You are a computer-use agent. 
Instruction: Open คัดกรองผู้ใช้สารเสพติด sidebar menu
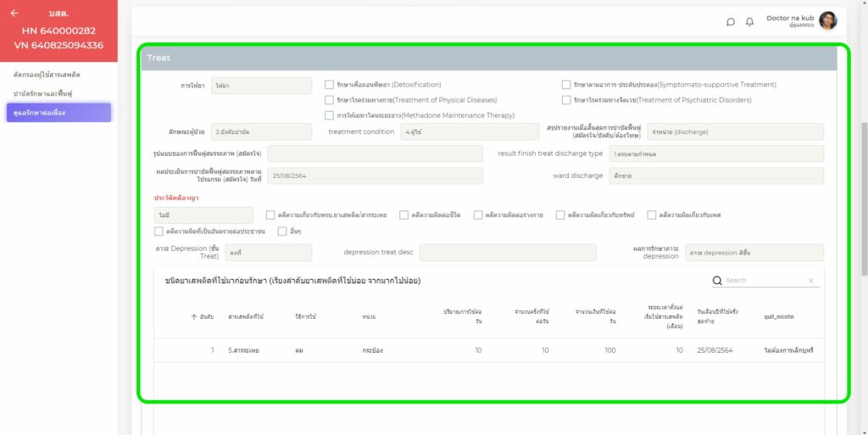[x=47, y=75]
